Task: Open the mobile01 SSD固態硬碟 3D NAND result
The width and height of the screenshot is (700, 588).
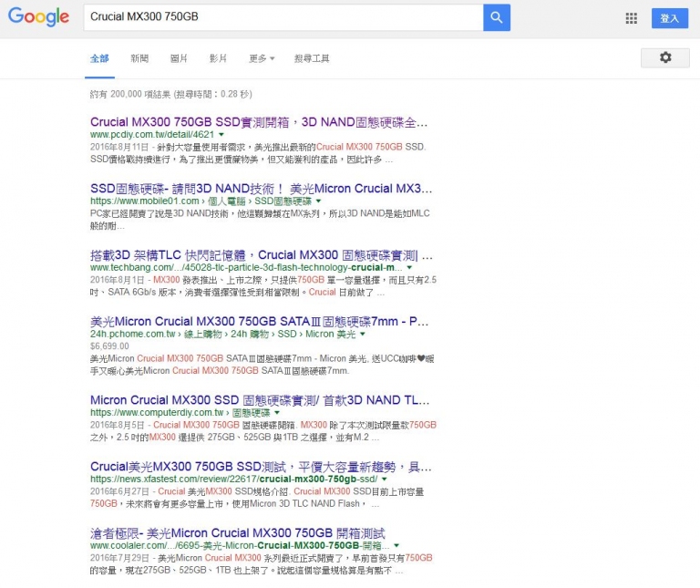Action: coord(262,189)
